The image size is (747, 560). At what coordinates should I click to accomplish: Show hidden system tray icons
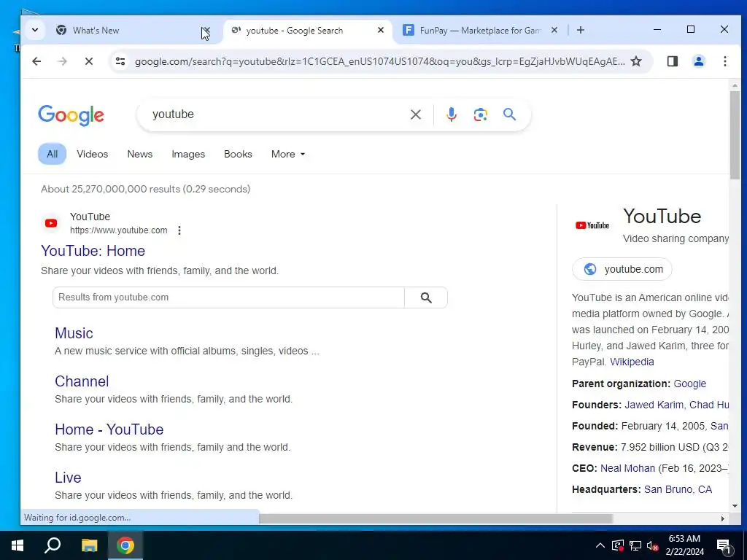click(x=600, y=545)
